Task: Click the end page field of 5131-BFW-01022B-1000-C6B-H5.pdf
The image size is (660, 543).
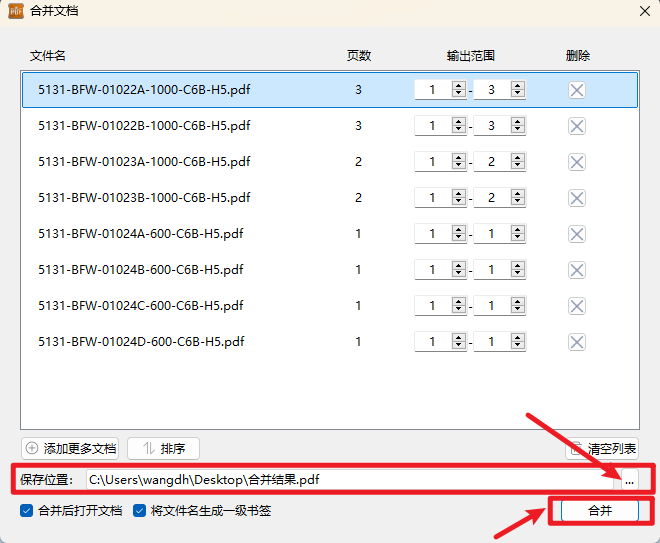Action: [x=491, y=126]
